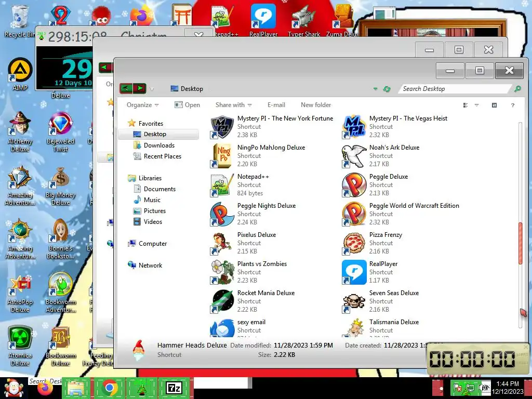Select RealPlayer shortcut in file list
Screen dimensions: 532x399
click(x=370, y=272)
